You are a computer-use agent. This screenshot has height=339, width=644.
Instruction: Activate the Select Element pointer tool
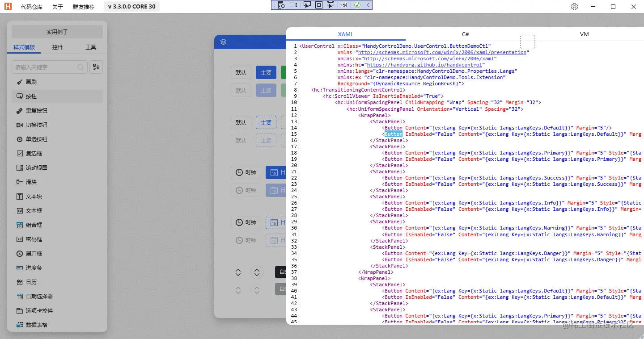coord(307,5)
